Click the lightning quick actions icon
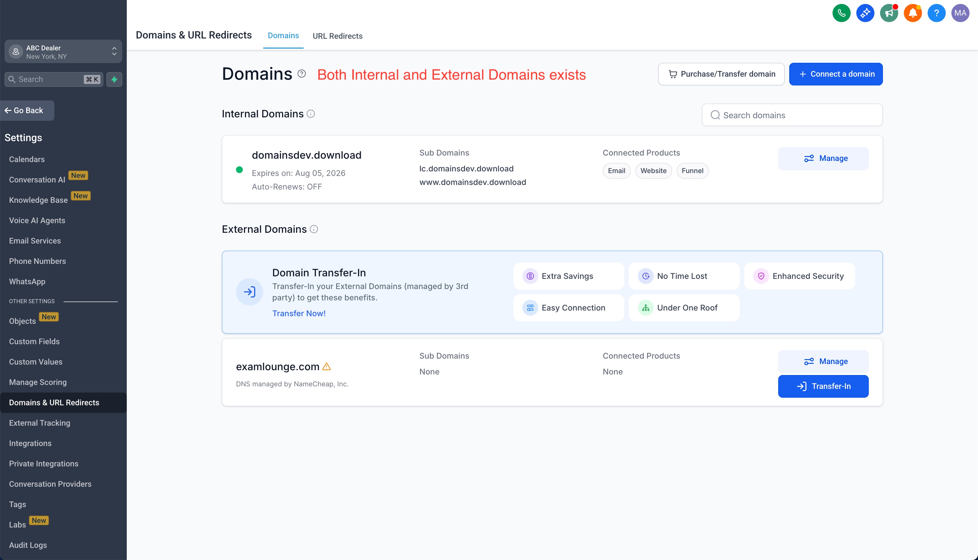Viewport: 978px width, 560px height. 114,79
